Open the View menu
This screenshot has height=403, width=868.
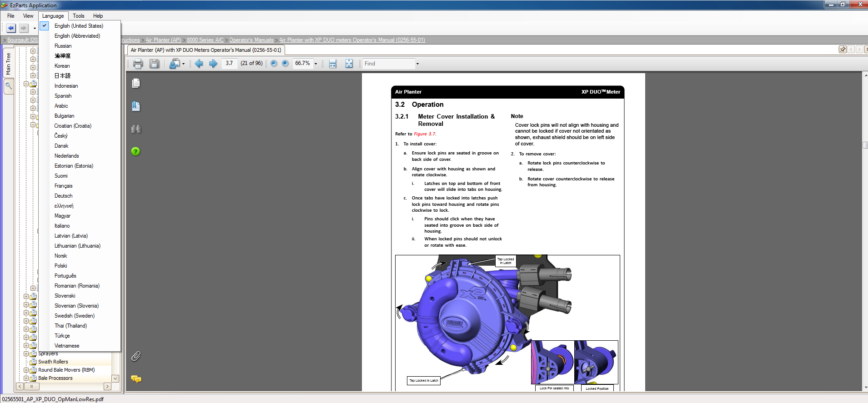pyautogui.click(x=28, y=16)
